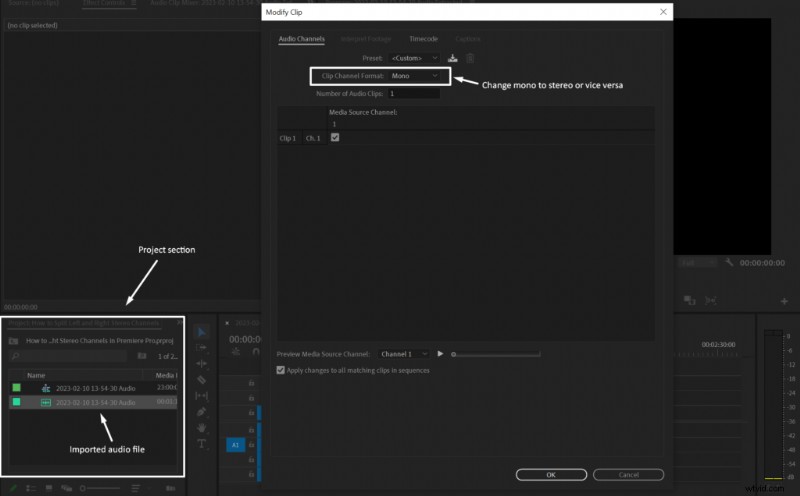Click the Program Monitor duration timecode

[x=762, y=263]
